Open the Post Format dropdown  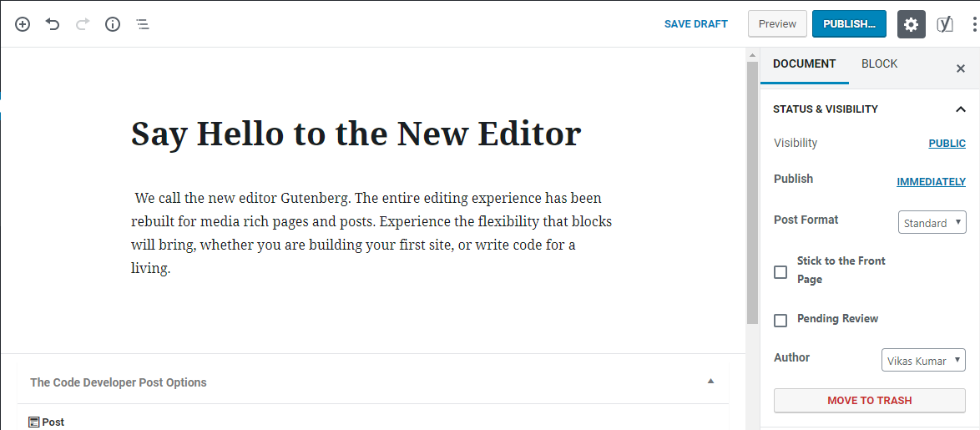932,223
